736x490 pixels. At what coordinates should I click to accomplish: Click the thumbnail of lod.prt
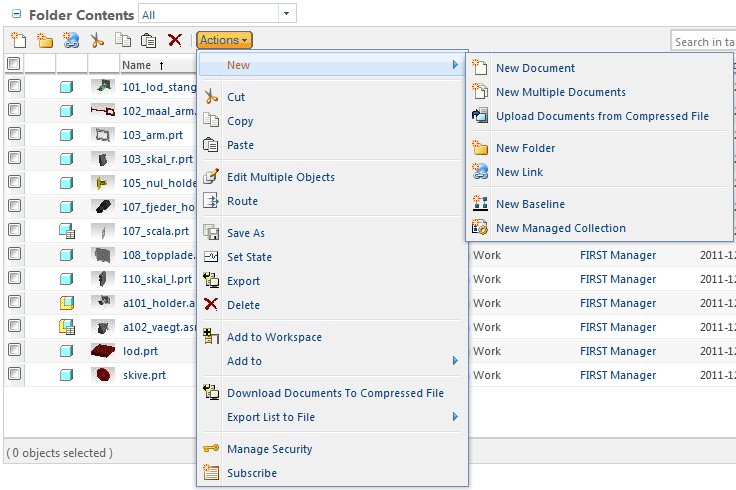(x=103, y=351)
